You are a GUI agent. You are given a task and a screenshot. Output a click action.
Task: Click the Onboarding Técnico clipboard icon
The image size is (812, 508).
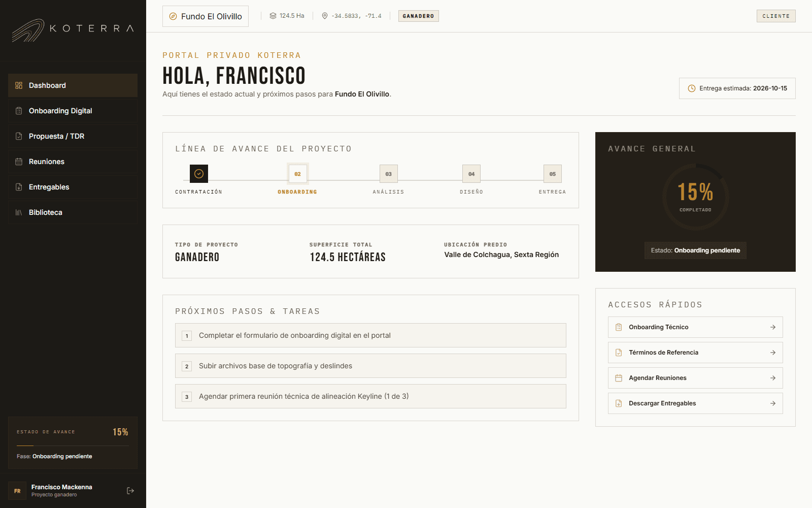619,327
